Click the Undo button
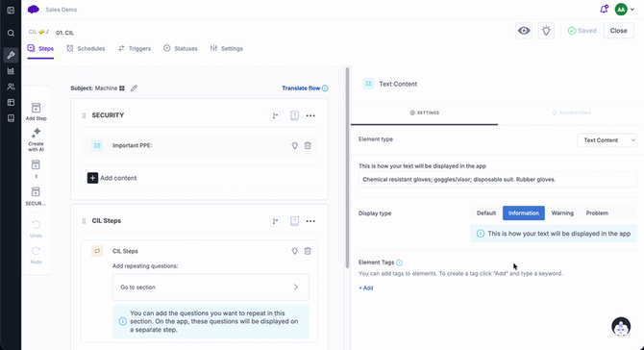644x350 pixels. coord(37,229)
